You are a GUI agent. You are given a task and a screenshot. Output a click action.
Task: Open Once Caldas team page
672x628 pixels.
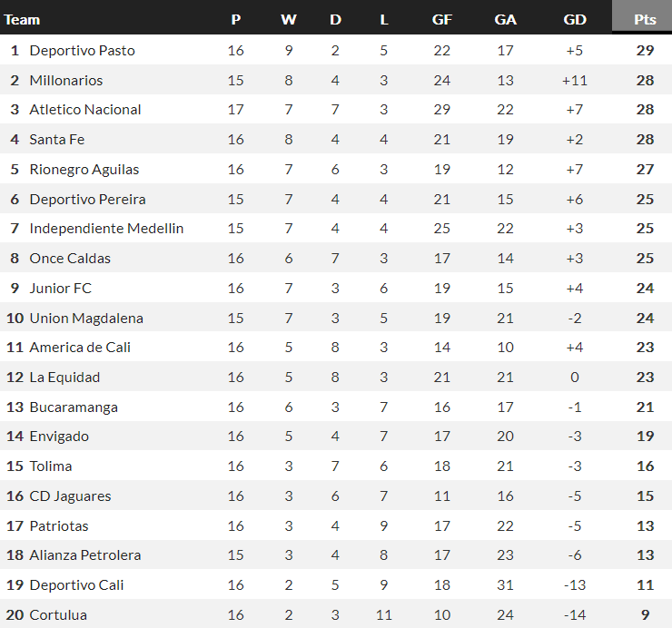(70, 259)
